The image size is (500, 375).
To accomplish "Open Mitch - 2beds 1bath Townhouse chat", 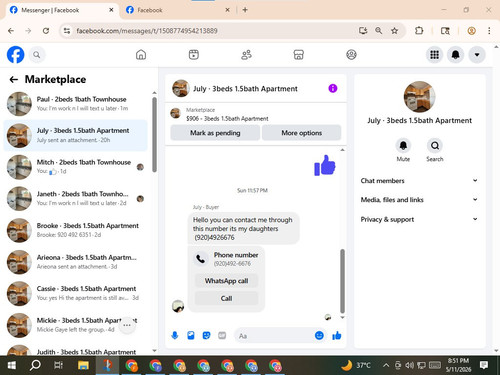I will (x=76, y=167).
